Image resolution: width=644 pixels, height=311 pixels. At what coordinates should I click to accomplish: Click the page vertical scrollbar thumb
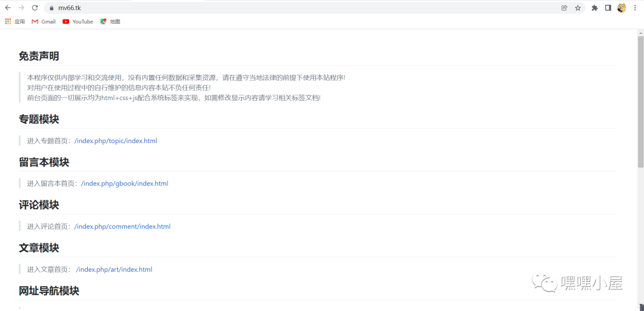point(640,102)
